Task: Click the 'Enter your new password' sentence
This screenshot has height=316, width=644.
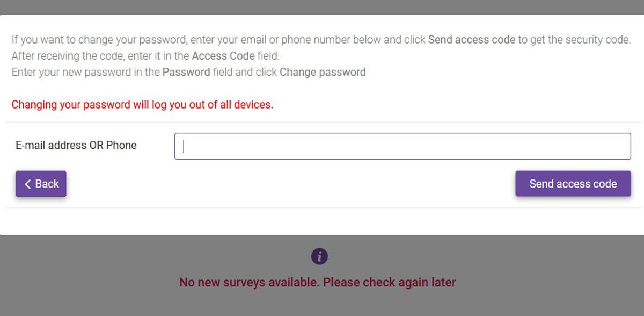Action: point(188,72)
